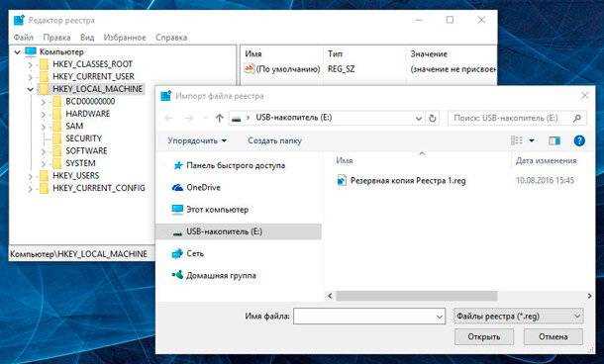Select the BCD00000000 folder icon
Image resolution: width=604 pixels, height=364 pixels.
point(57,102)
